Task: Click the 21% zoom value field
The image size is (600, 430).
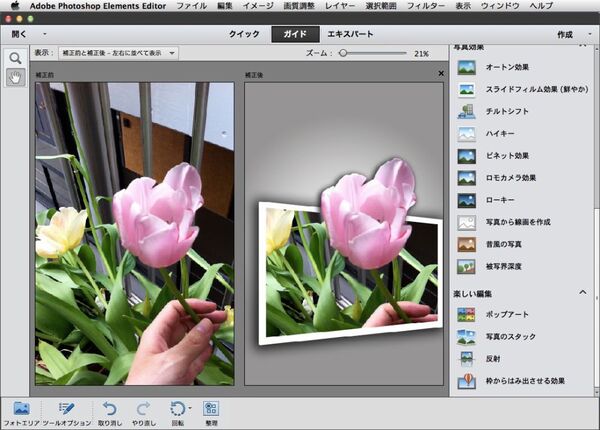Action: (x=421, y=54)
